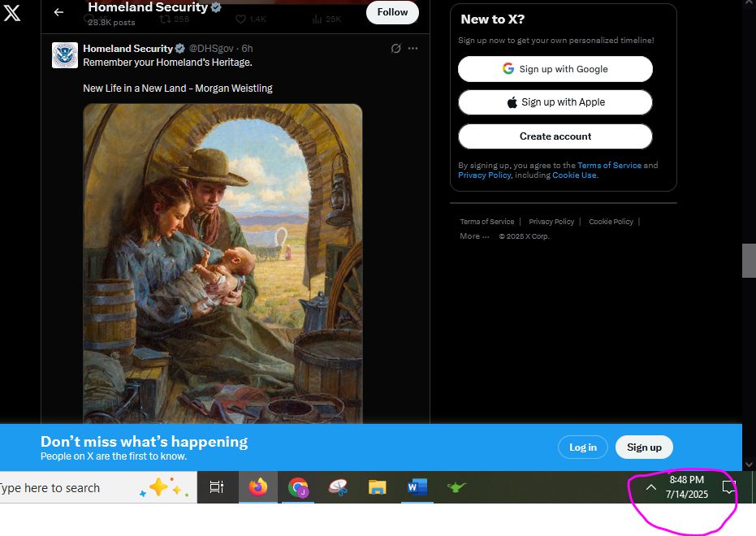Click the text "© 2025 X Corp."
The width and height of the screenshot is (756, 536).
coord(524,236)
